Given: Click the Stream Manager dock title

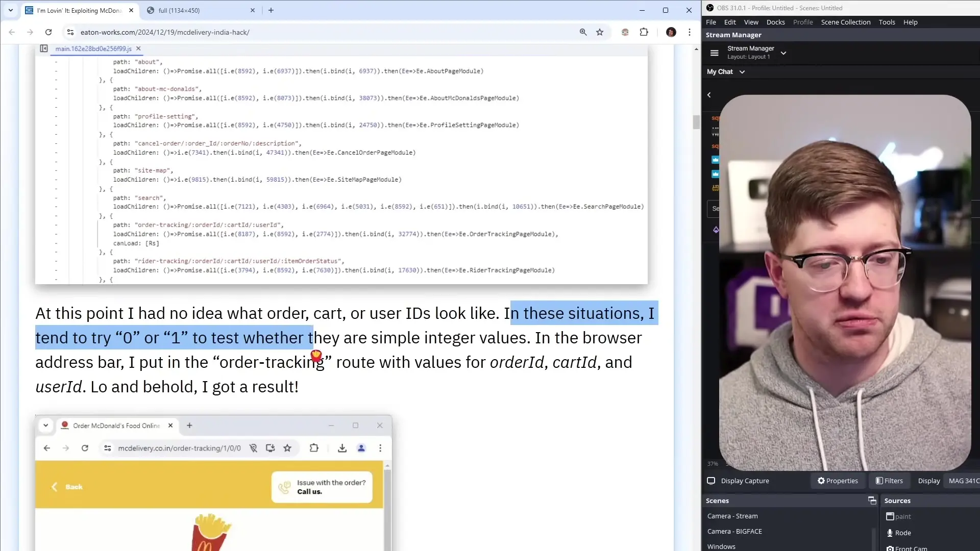Looking at the screenshot, I should pos(733,35).
